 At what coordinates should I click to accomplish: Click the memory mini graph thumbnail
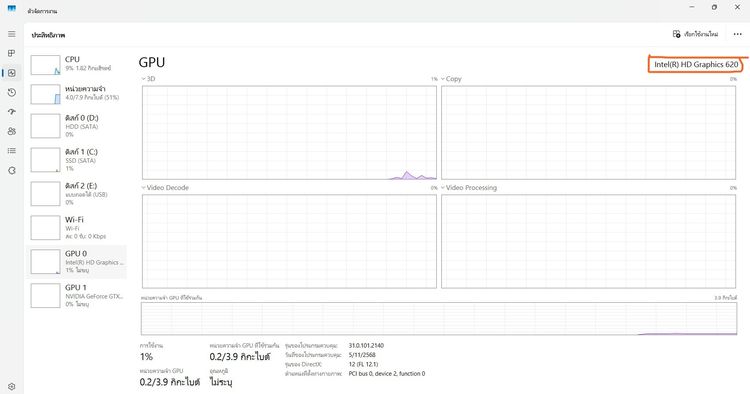[45, 94]
